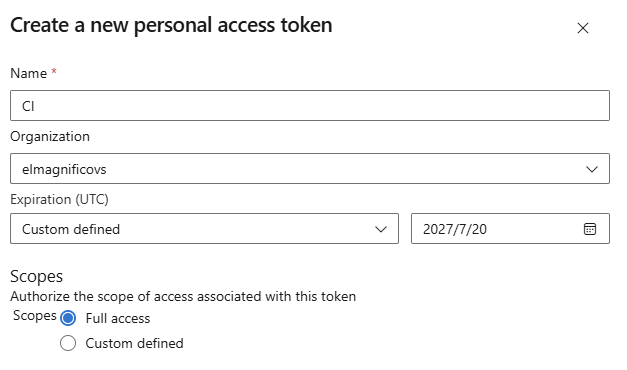Expand the Expiration dropdown chevron
Screen dimensions: 627x370
pyautogui.click(x=381, y=229)
